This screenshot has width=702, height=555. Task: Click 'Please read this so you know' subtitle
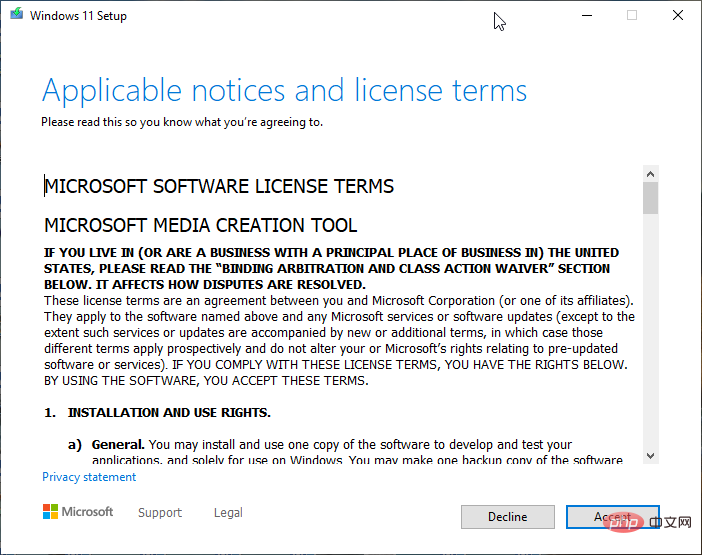point(182,122)
